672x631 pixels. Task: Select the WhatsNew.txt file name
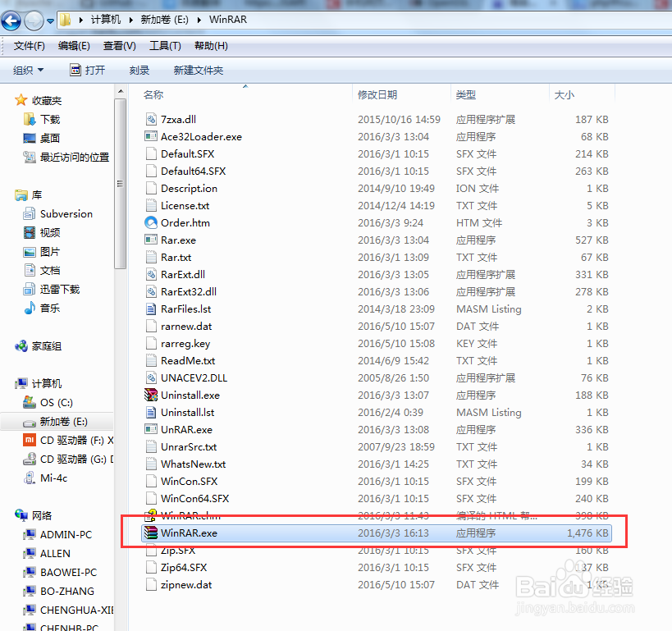pos(194,464)
